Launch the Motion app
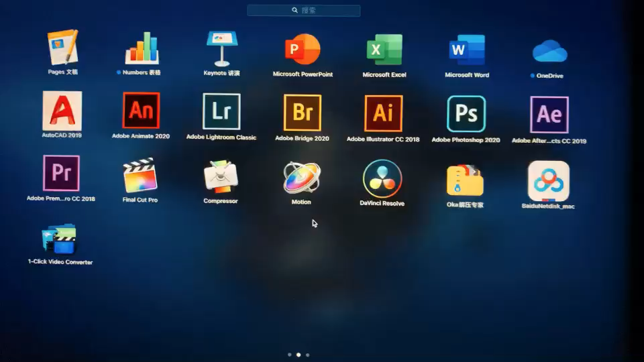 click(301, 177)
